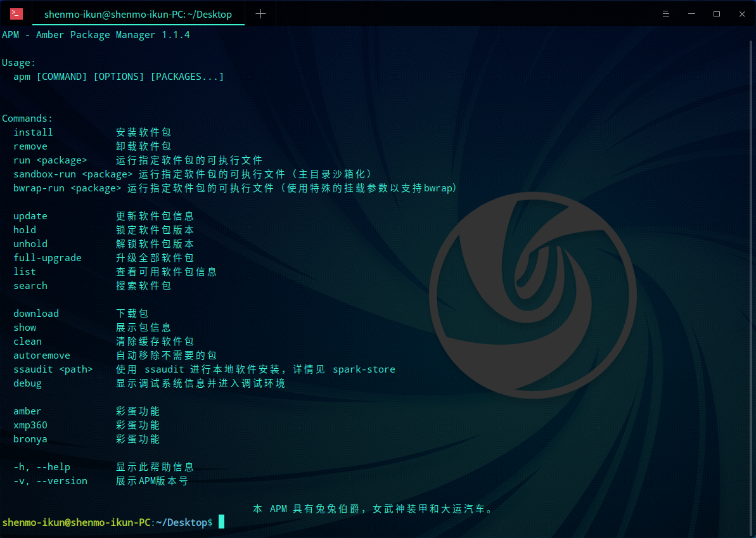This screenshot has width=756, height=538.
Task: Click the 'show' command text
Action: [25, 328]
